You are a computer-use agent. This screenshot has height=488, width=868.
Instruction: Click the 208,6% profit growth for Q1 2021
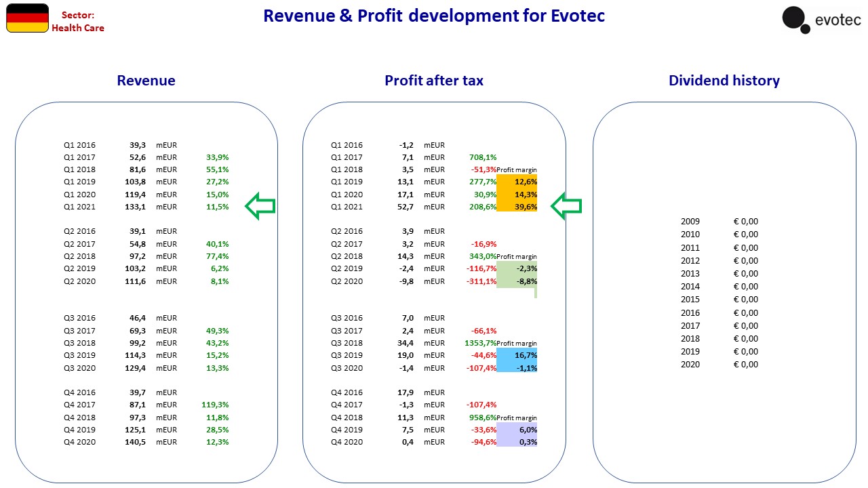pyautogui.click(x=483, y=207)
